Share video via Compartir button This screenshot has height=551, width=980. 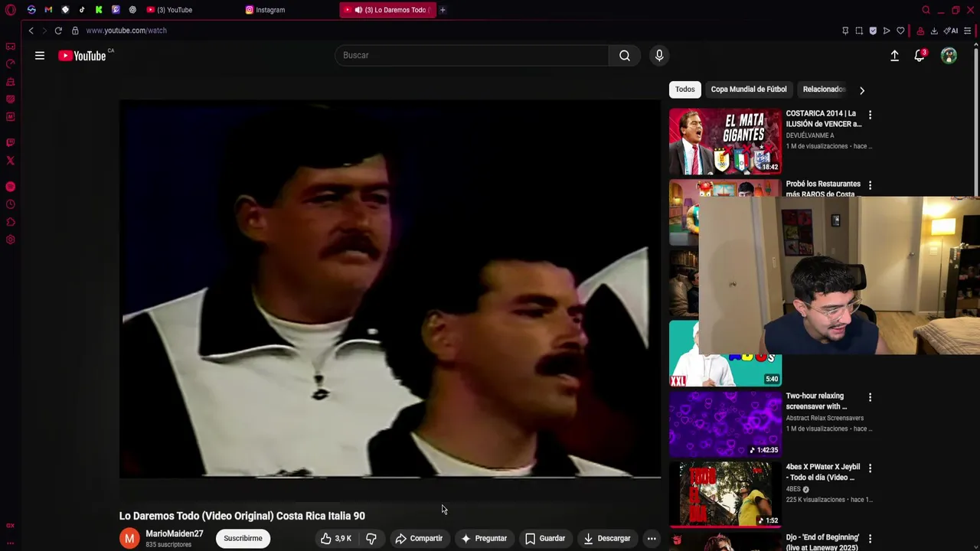click(419, 538)
